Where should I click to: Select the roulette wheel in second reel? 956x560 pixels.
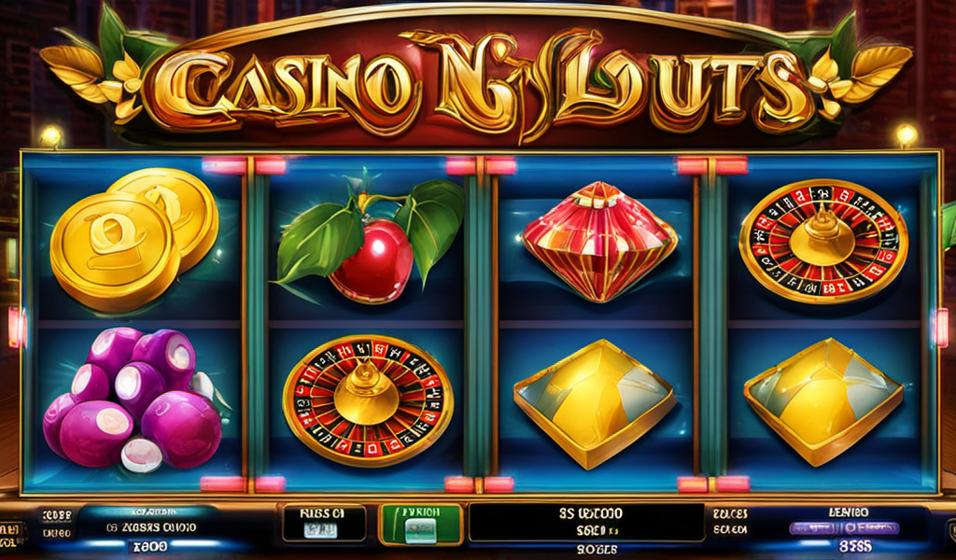click(368, 399)
